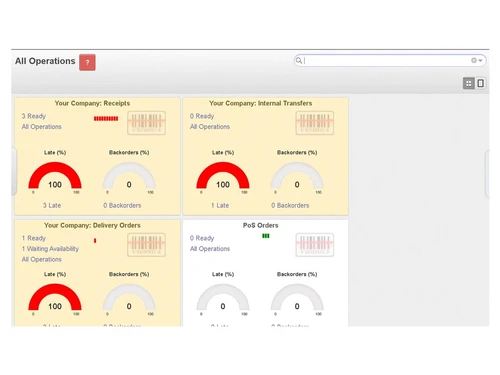
Task: Open the Internal Transfers barcode icon
Action: point(314,123)
